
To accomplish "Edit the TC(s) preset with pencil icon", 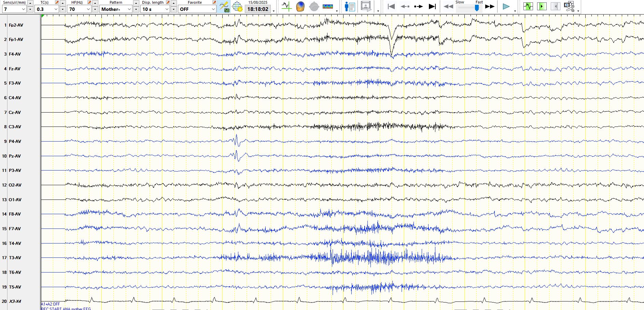I will pos(57,2).
